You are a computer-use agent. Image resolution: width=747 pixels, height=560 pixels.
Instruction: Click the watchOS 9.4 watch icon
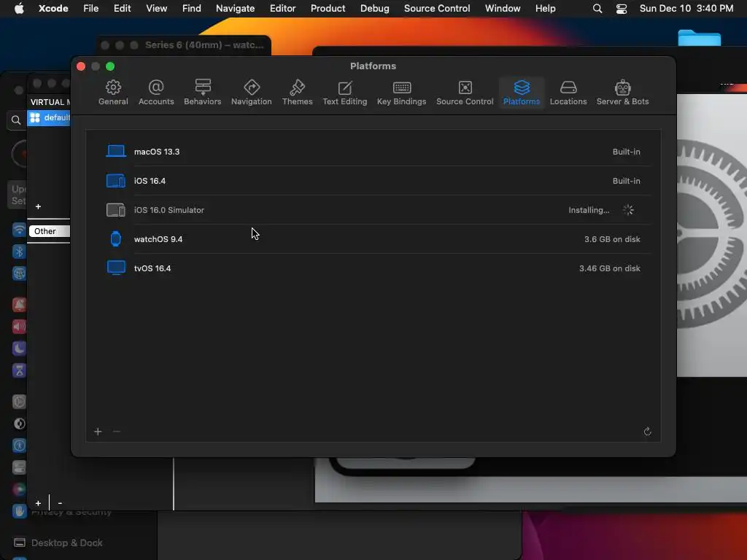[x=116, y=239]
